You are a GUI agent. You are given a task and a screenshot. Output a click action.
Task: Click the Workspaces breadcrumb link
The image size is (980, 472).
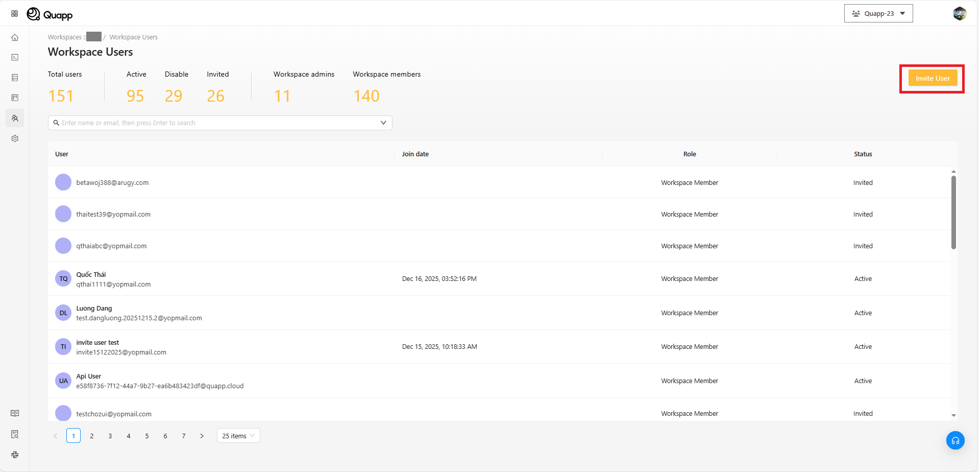pyautogui.click(x=64, y=37)
